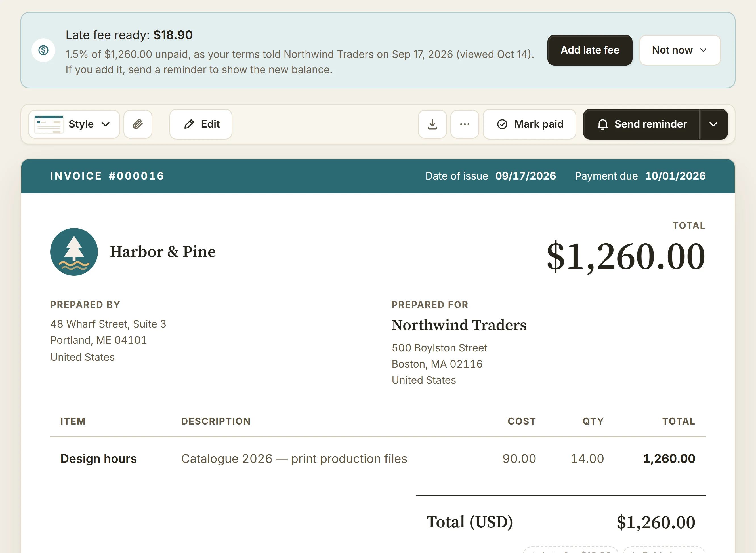Image resolution: width=756 pixels, height=553 pixels.
Task: Click the COST column header
Action: click(x=522, y=421)
